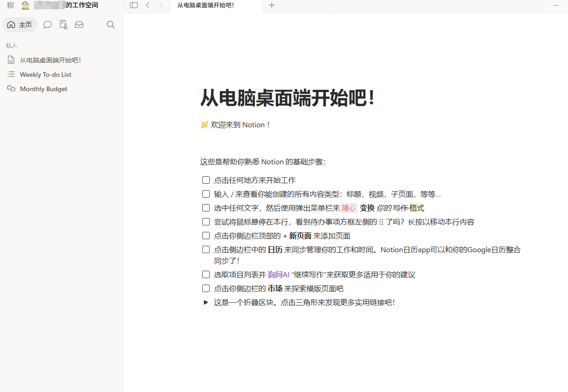568x392 pixels.
Task: Open the meeting notes microphone icon
Action: click(x=63, y=25)
